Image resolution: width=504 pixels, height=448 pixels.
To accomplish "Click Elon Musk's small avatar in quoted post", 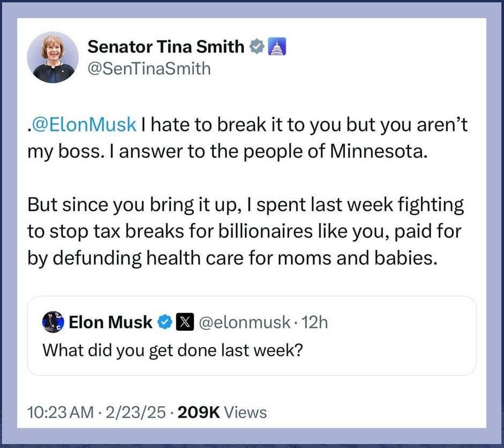I will [54, 323].
